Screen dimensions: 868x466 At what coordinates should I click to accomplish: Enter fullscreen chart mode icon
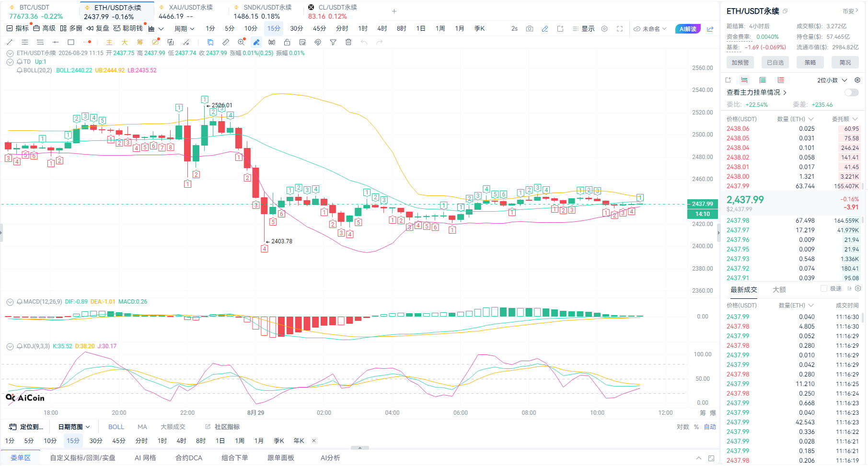620,29
